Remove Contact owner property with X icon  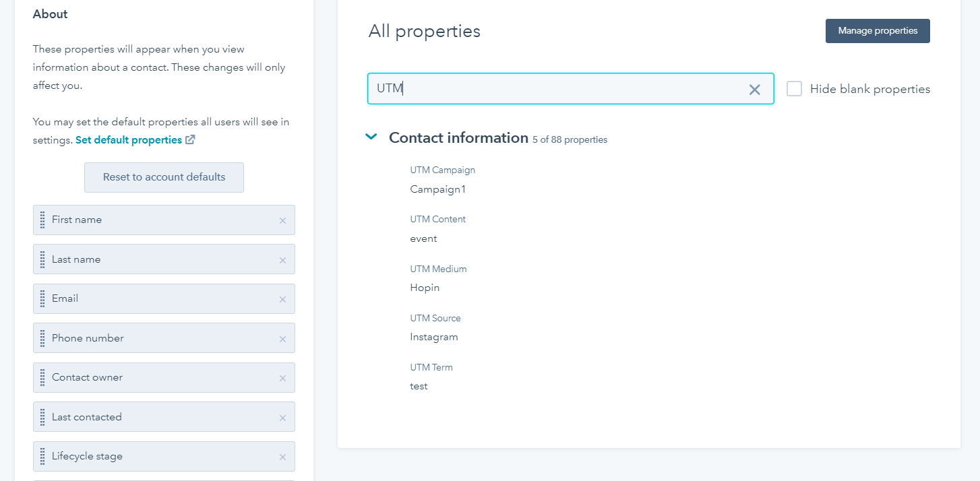click(282, 378)
